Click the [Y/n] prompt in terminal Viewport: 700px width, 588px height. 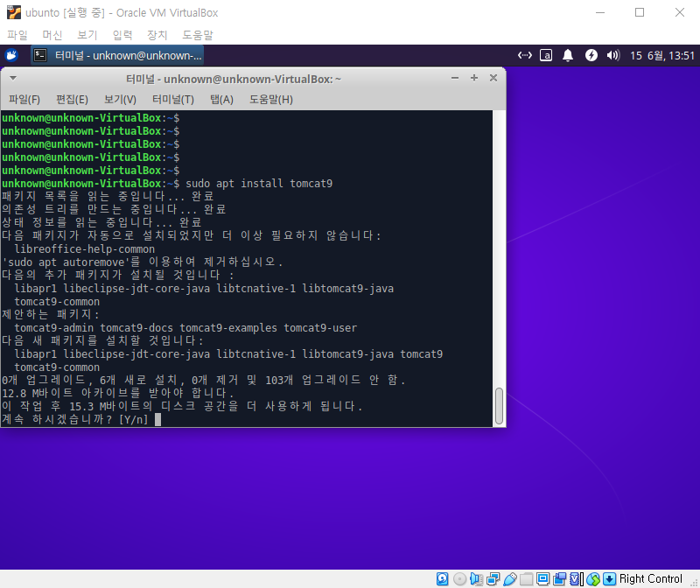134,420
